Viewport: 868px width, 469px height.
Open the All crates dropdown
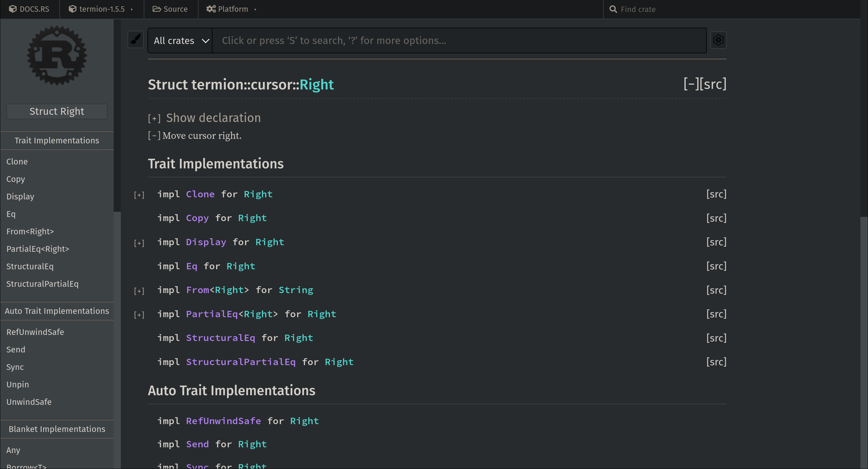click(180, 40)
